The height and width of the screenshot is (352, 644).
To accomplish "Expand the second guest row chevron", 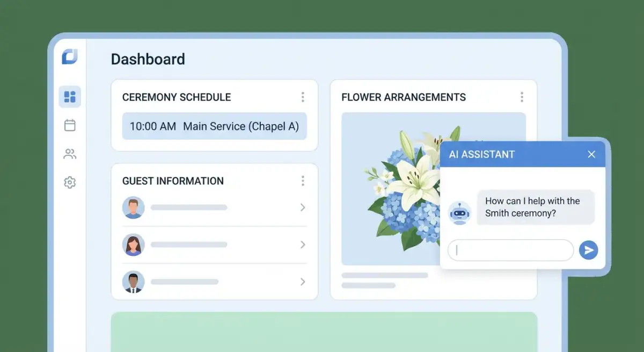I will point(303,245).
